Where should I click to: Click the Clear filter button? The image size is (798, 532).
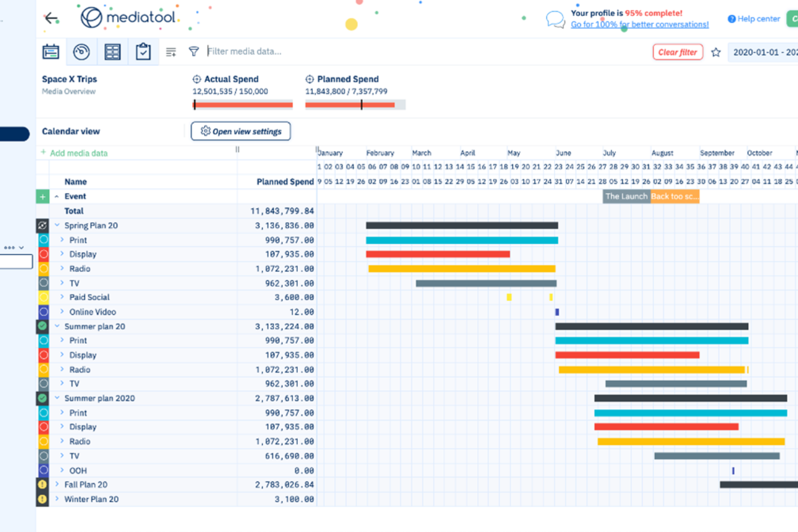(677, 52)
